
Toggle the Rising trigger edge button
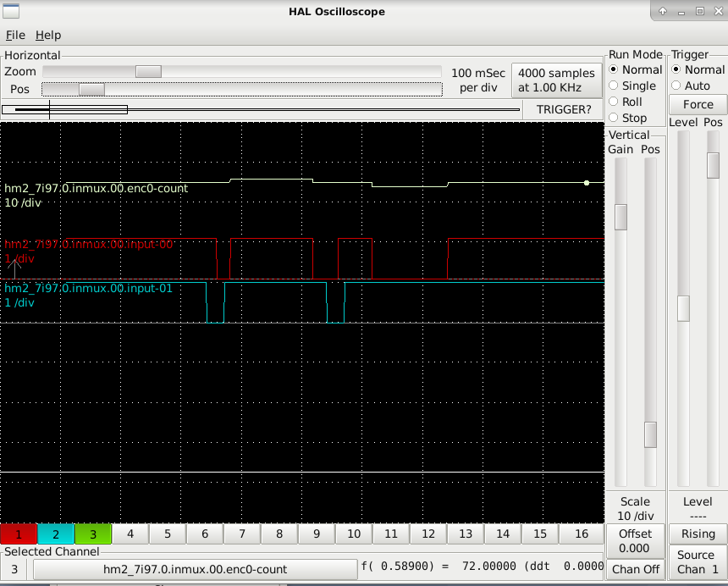tap(698, 534)
